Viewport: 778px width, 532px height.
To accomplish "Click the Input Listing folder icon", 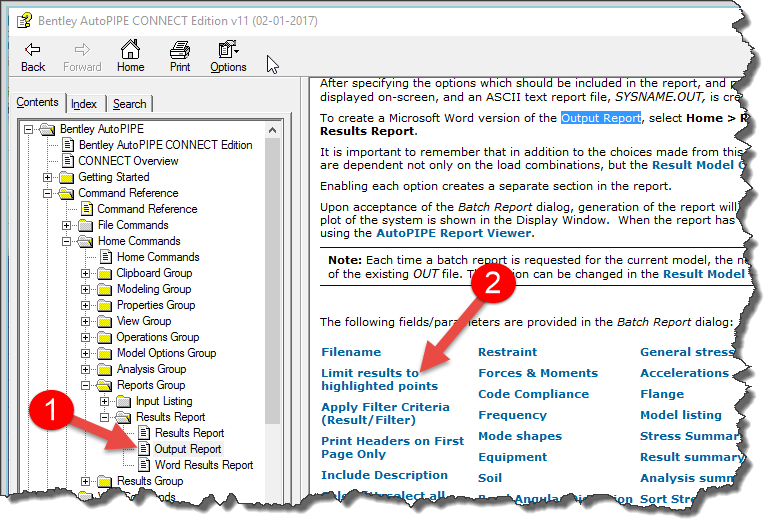I will click(x=124, y=401).
